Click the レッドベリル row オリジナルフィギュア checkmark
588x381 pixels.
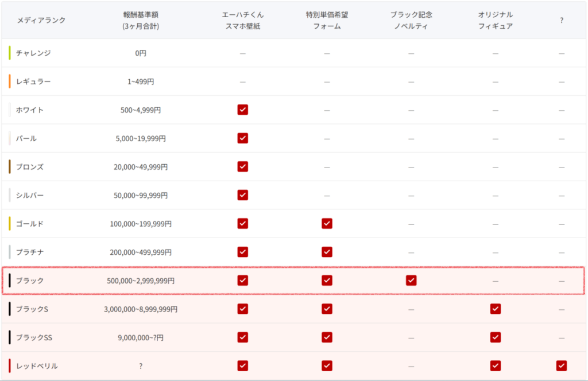[x=496, y=366]
